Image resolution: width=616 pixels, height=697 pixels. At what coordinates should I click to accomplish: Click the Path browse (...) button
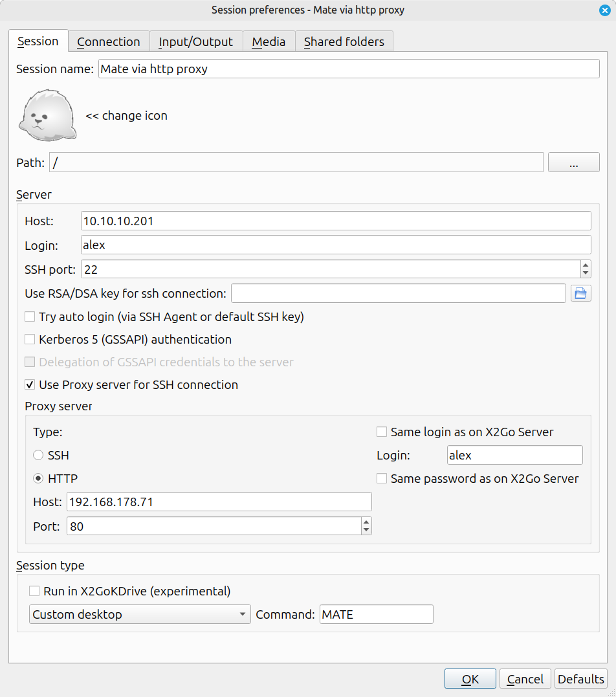574,162
